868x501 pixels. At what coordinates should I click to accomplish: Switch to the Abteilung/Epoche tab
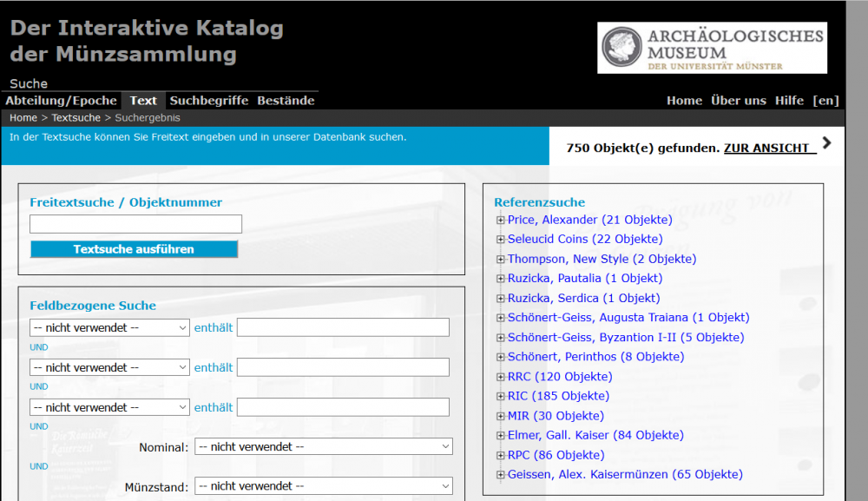pyautogui.click(x=61, y=101)
